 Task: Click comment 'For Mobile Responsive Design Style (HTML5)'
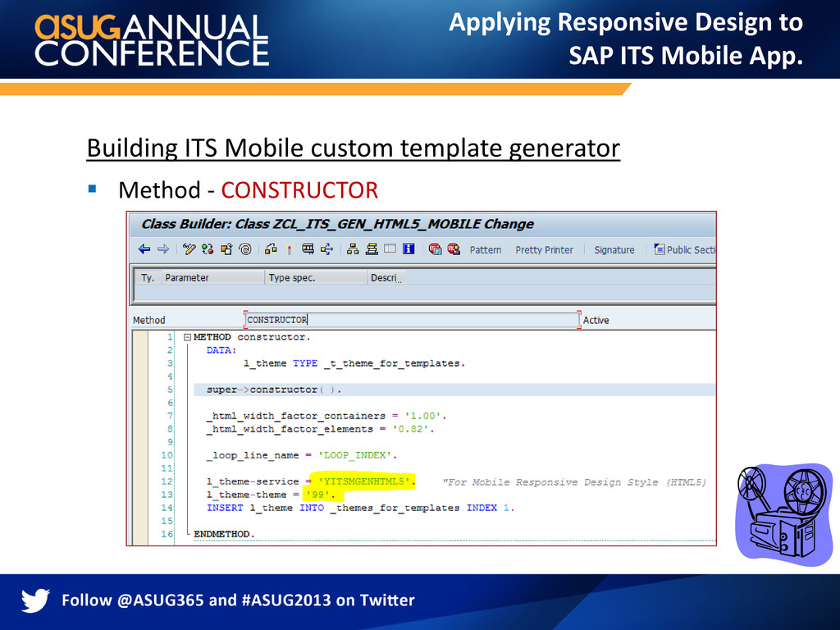tap(574, 482)
